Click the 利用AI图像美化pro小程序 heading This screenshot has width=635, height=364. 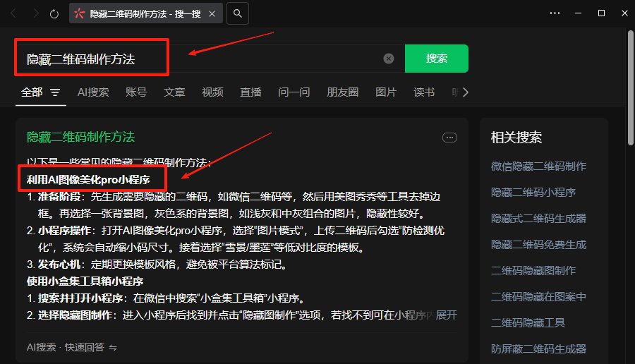88,180
